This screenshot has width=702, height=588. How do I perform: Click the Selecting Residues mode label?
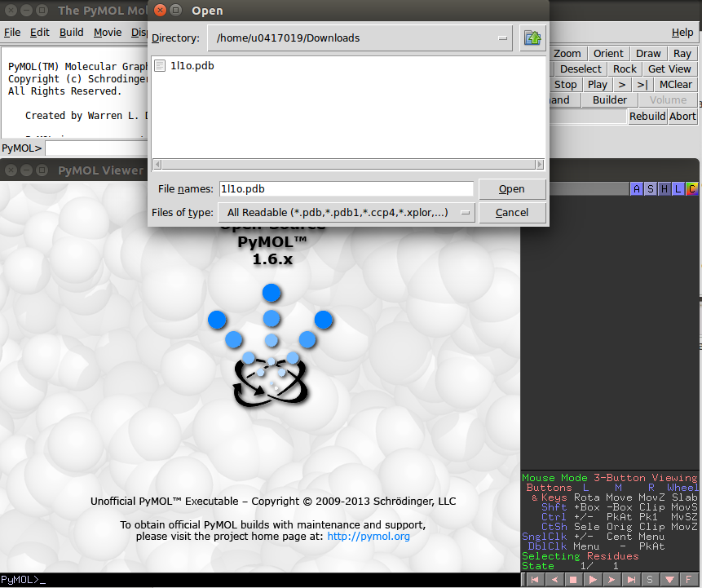[x=581, y=556]
